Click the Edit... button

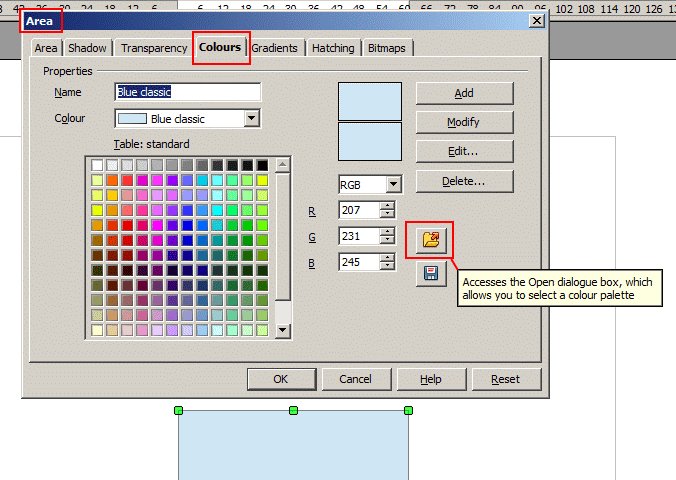pos(464,152)
